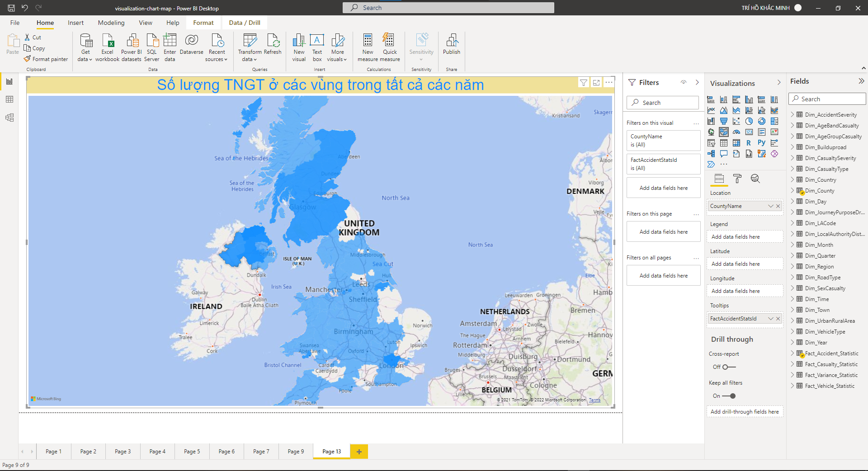Viewport: 868px width, 471px height.
Task: Click Add data fields here under Latitude
Action: [745, 264]
